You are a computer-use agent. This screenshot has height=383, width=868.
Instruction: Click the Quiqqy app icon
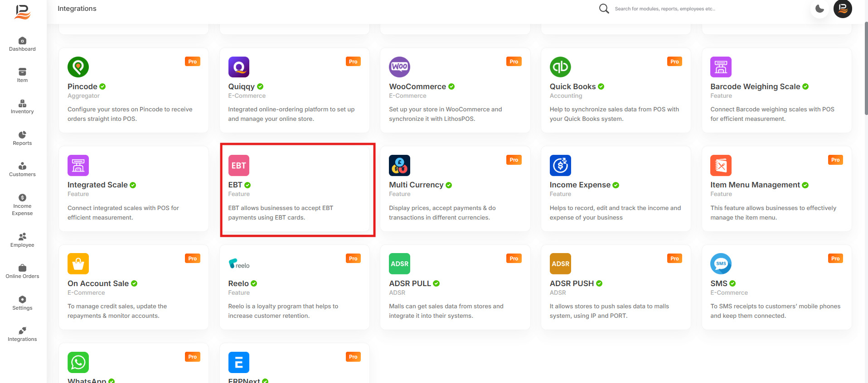tap(239, 67)
